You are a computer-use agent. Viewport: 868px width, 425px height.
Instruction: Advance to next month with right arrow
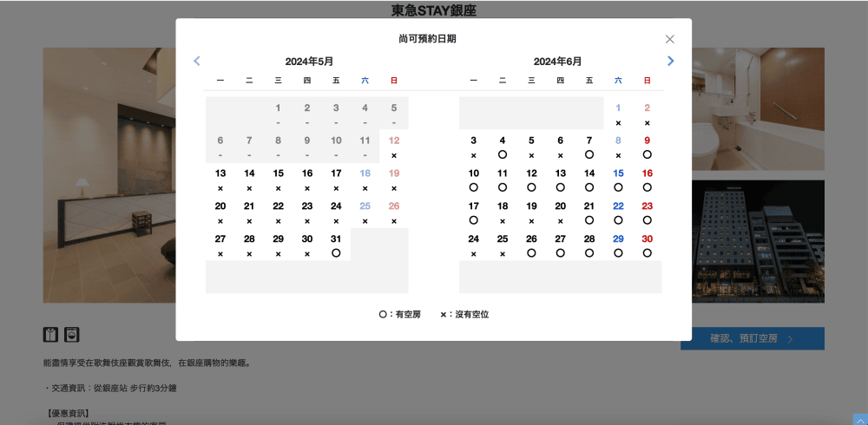[x=671, y=61]
